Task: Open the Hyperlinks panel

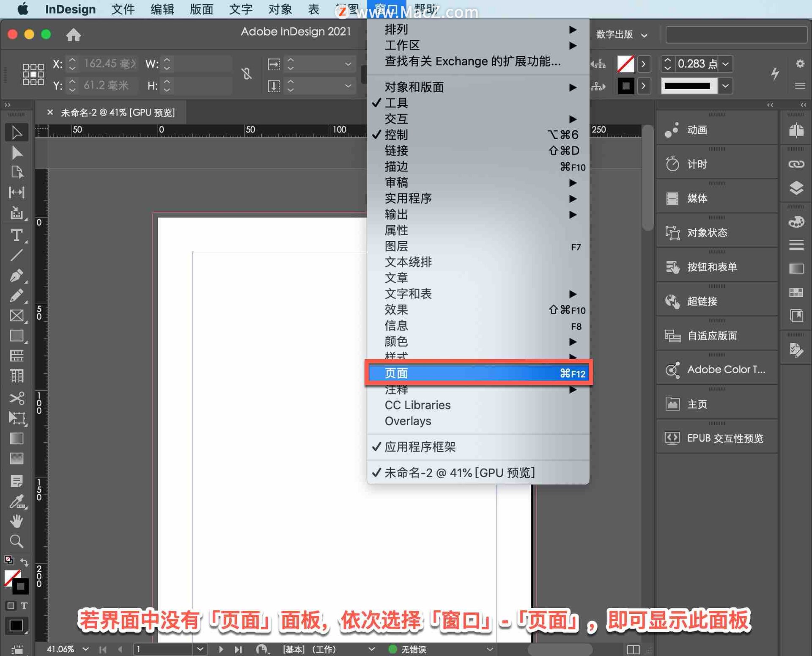Action: coord(702,301)
